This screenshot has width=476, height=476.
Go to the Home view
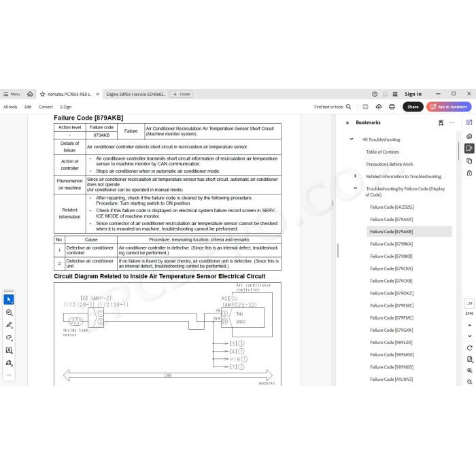30,94
